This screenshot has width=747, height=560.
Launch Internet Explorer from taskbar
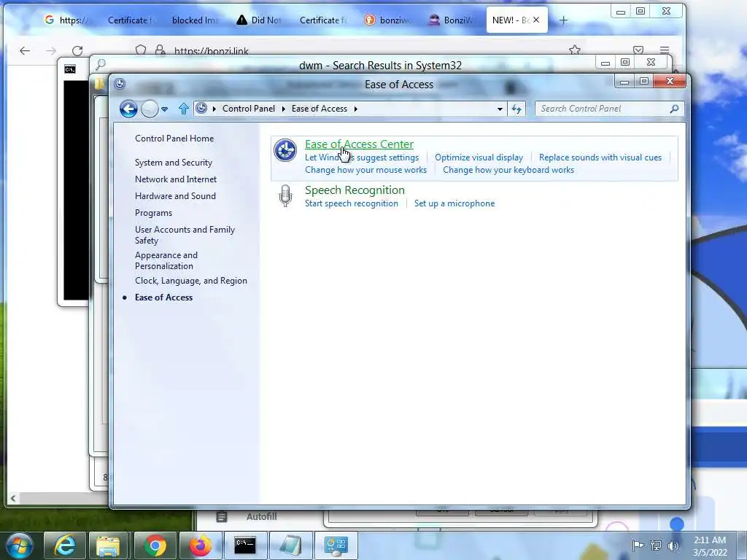click(65, 545)
